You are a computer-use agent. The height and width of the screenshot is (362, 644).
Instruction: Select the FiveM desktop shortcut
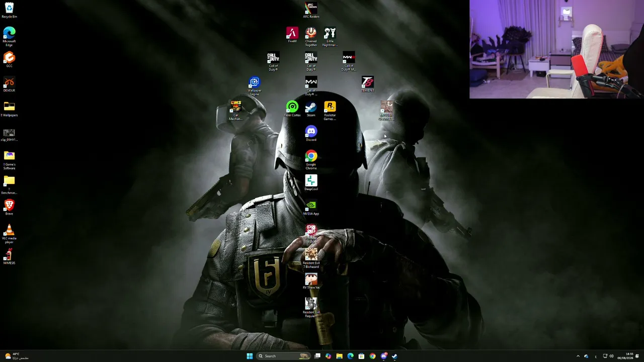click(x=292, y=35)
